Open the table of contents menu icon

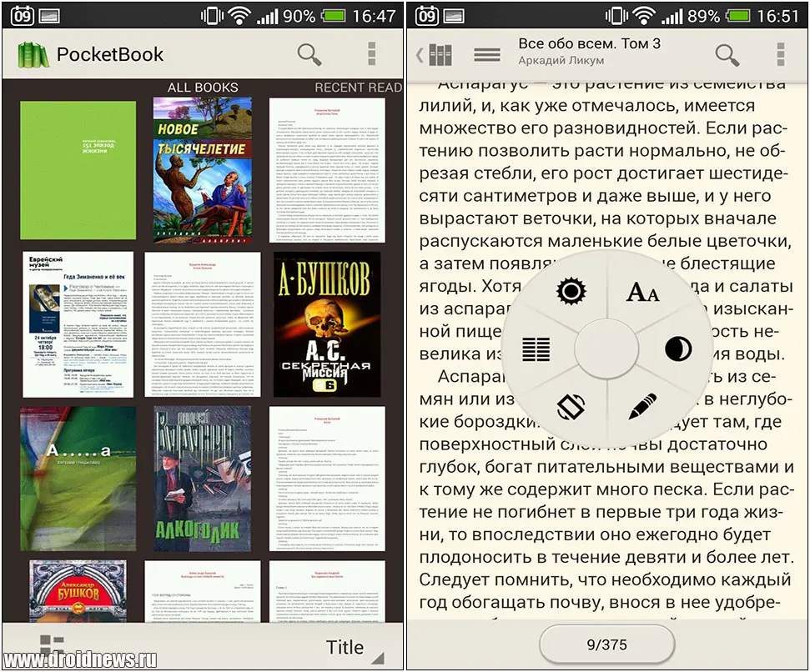pyautogui.click(x=487, y=54)
